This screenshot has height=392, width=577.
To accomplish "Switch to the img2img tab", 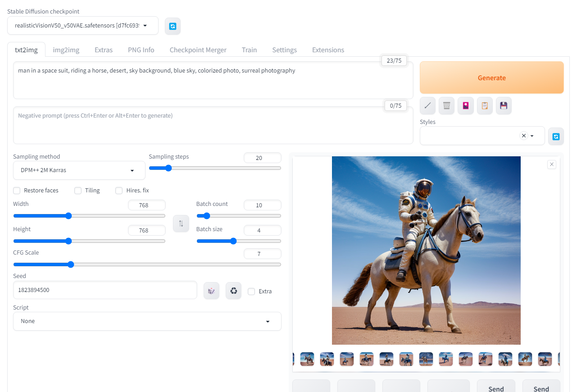I will pyautogui.click(x=66, y=50).
